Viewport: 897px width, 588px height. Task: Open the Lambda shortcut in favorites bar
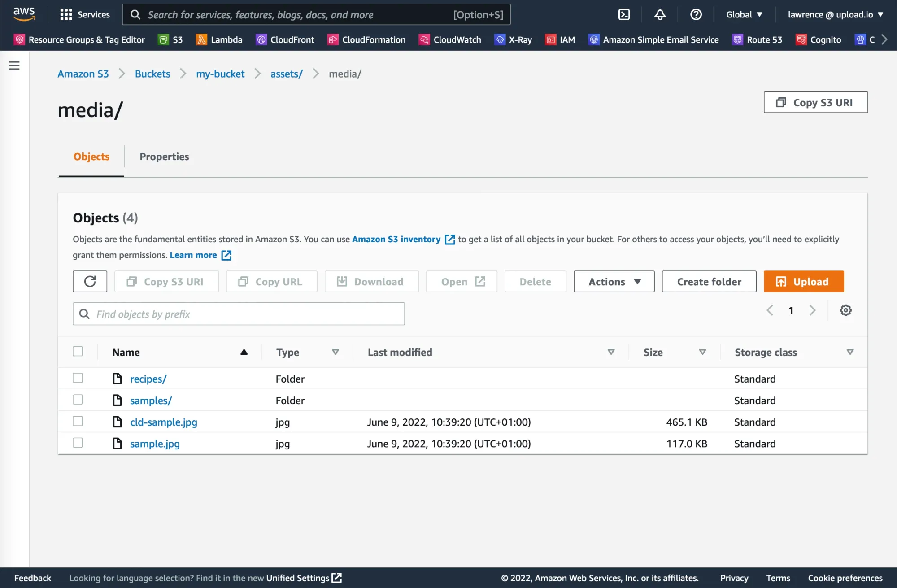[x=219, y=40]
